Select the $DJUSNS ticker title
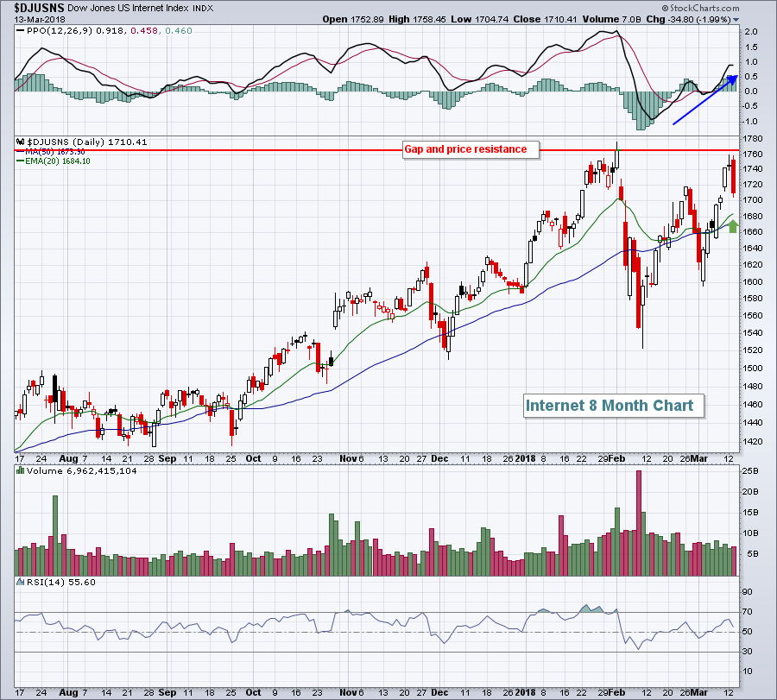The width and height of the screenshot is (777, 700). point(39,8)
